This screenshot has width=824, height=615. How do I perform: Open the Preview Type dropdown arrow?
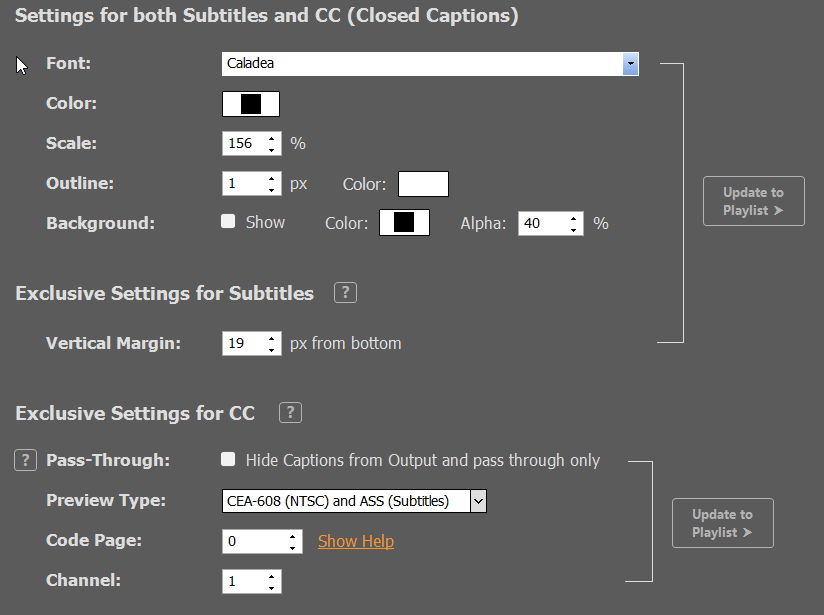pos(478,501)
